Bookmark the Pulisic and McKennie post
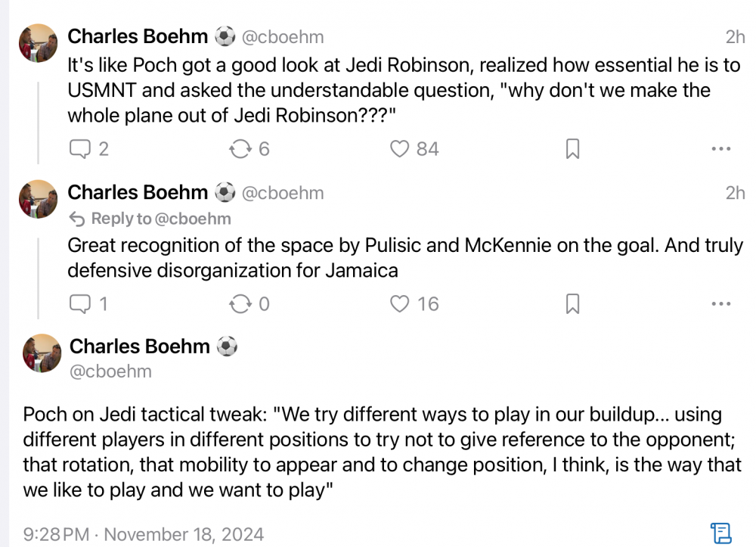 572,304
